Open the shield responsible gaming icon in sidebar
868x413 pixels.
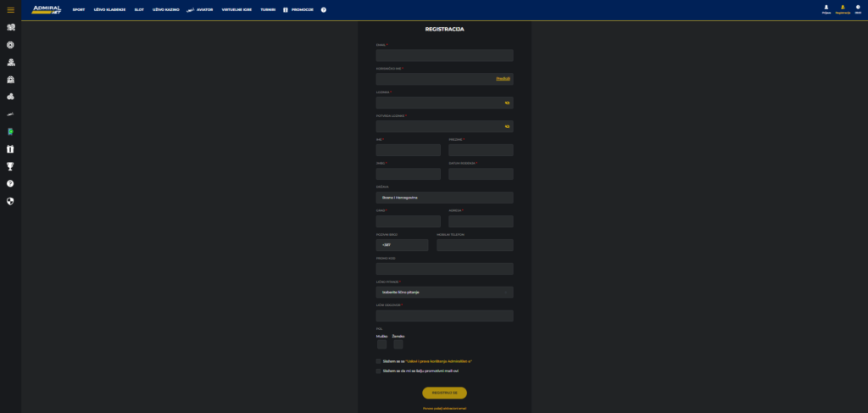[x=10, y=201]
